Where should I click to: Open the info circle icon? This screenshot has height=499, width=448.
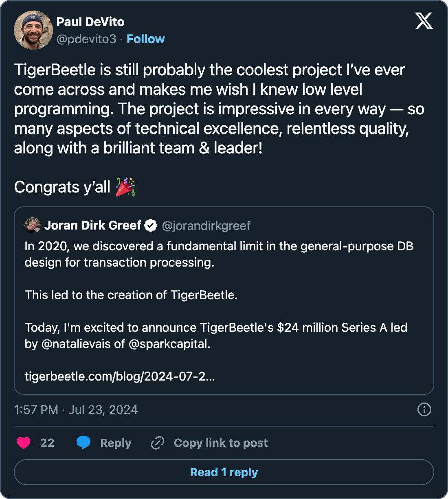424,409
